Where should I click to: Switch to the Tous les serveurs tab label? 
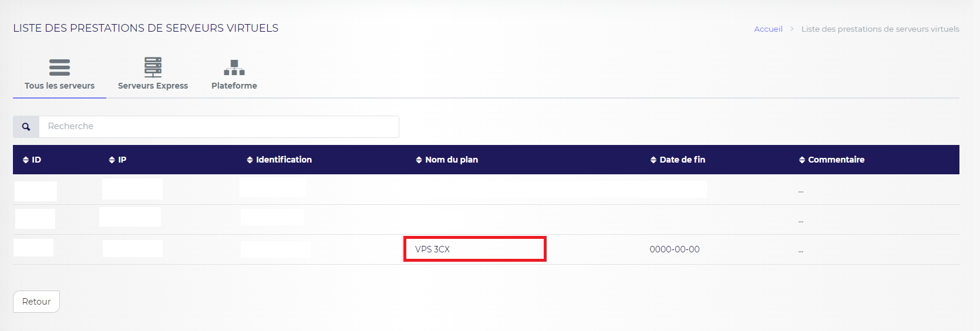pos(59,86)
